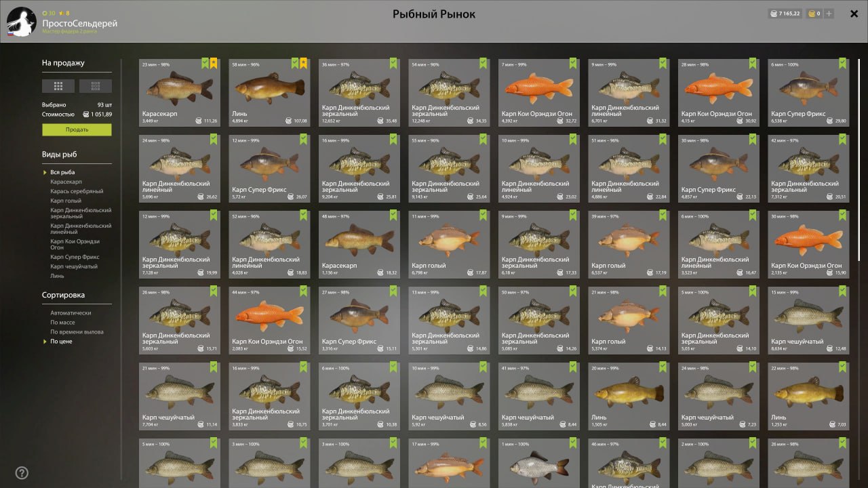Click the green Продать button
This screenshot has width=868, height=488.
(x=77, y=129)
